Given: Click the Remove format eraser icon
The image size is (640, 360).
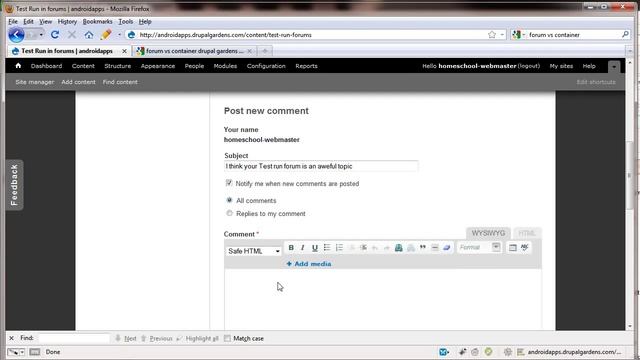Looking at the screenshot, I should point(447,247).
